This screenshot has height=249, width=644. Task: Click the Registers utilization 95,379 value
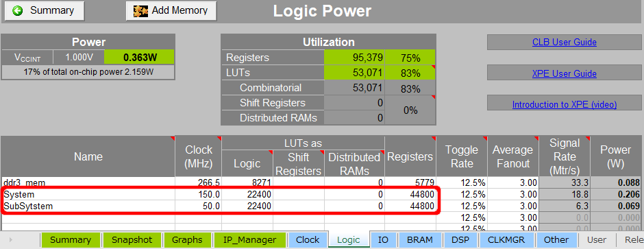tap(354, 58)
